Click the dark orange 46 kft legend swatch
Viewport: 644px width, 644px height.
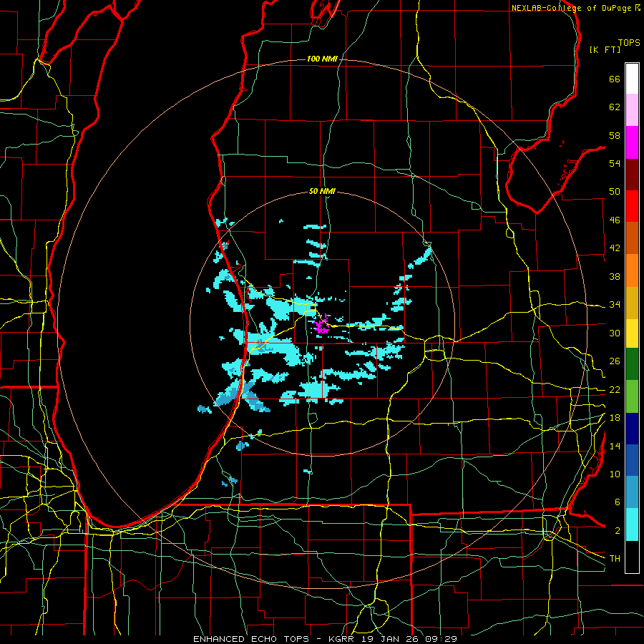click(x=632, y=238)
